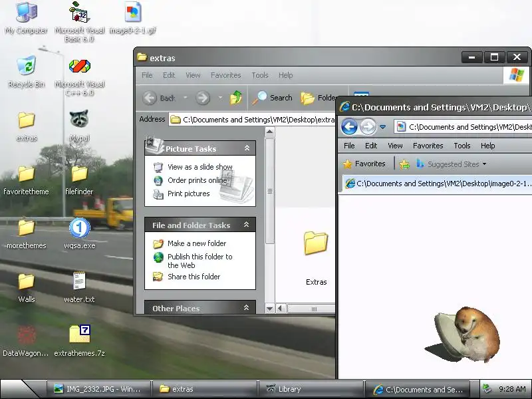Screen dimensions: 532x399
Task: Select DataWagon desktop shortcut
Action: pyautogui.click(x=26, y=340)
